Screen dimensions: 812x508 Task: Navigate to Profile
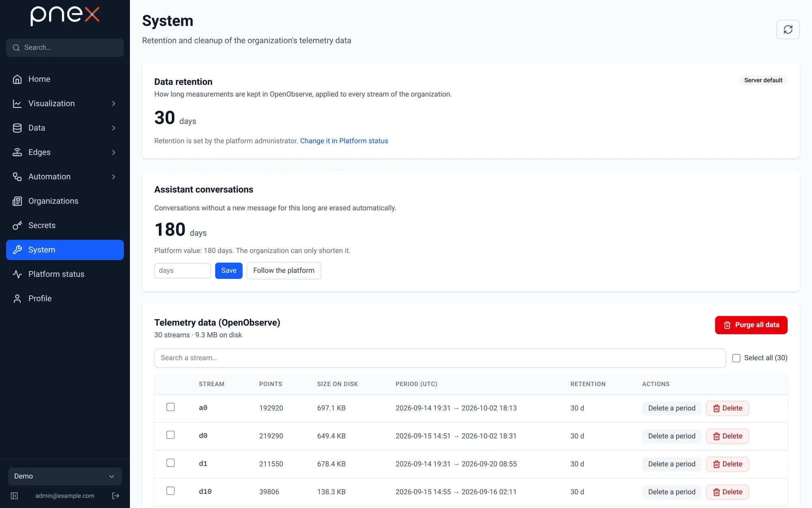65,299
